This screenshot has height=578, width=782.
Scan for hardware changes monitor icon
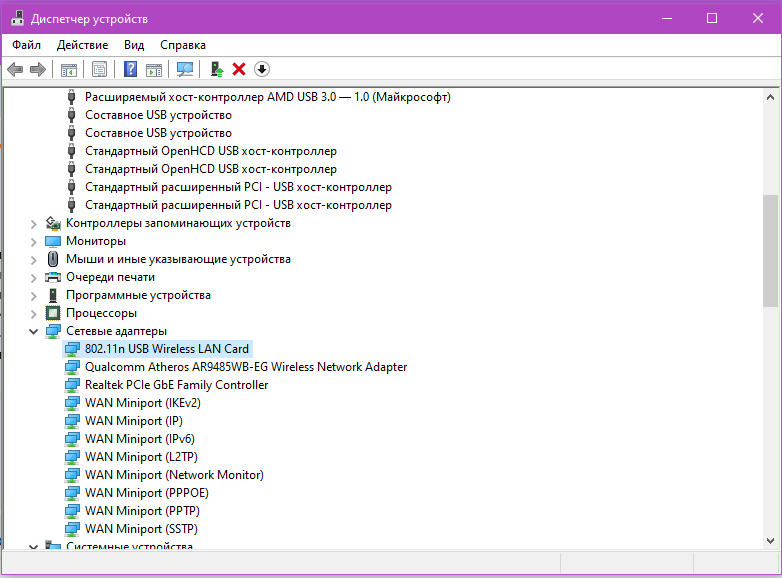(x=185, y=69)
